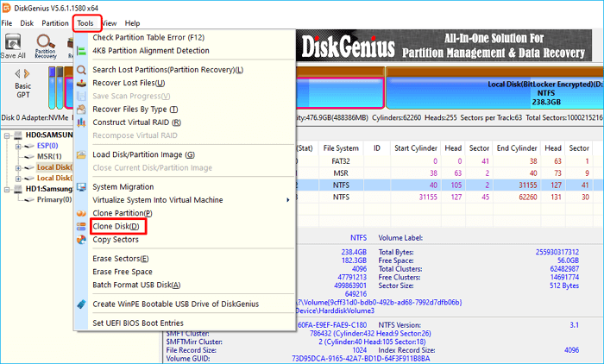604x364 pixels.
Task: Choose Copy Sectors entry
Action: 115,239
